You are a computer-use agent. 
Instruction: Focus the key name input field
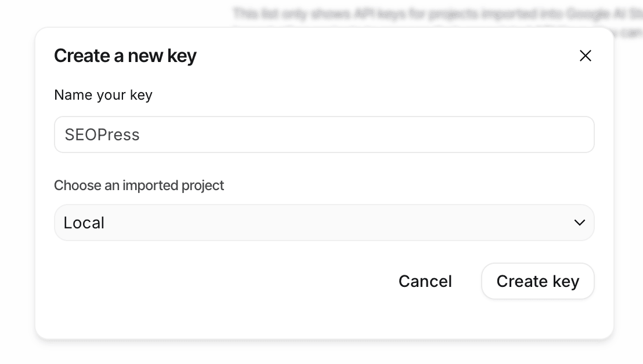(x=324, y=134)
